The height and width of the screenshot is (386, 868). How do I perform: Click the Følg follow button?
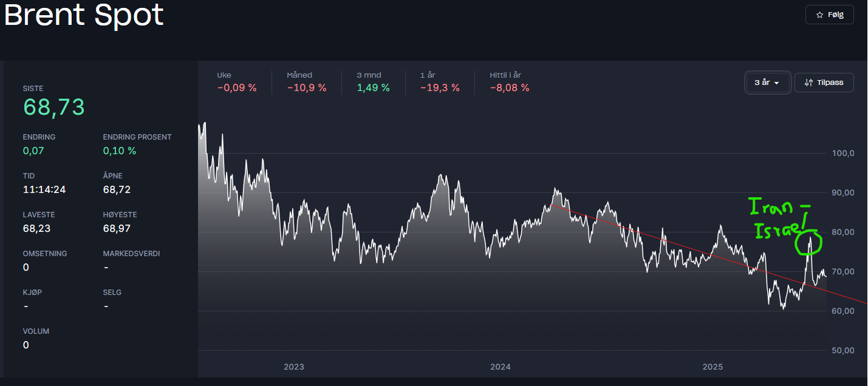(829, 15)
